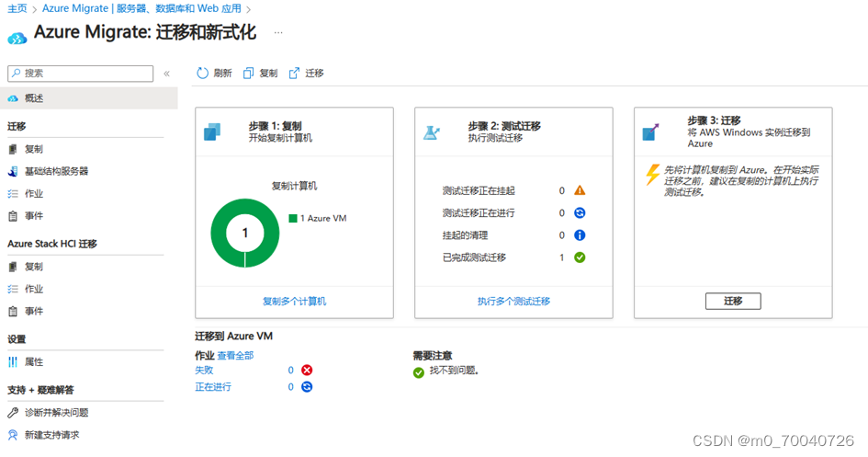The image size is (868, 457).
Task: Click the lightning bolt icon in step 3
Action: pyautogui.click(x=653, y=175)
